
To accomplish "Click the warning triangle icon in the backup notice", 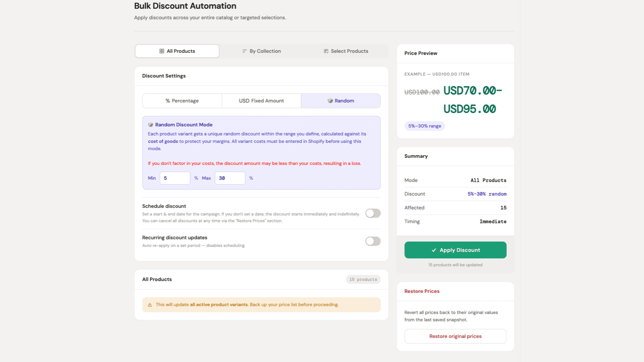I will click(x=150, y=305).
